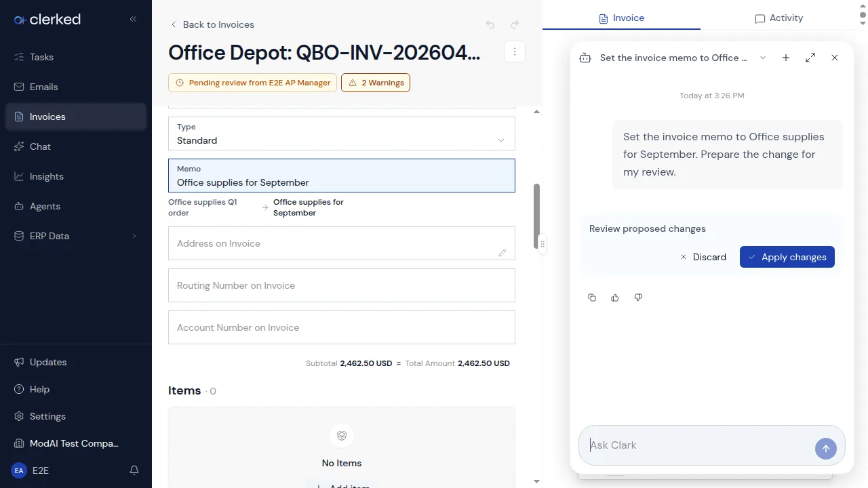Click the Clark assistant bot icon

(x=585, y=58)
